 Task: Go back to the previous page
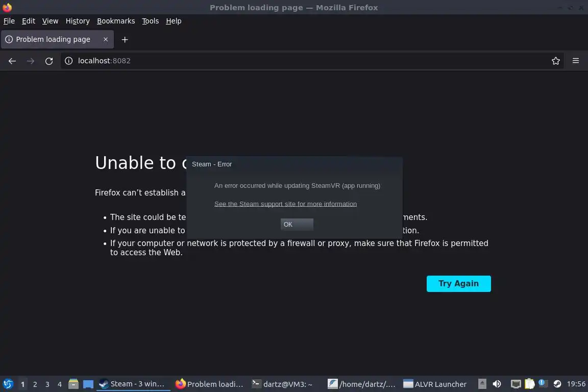(x=12, y=61)
